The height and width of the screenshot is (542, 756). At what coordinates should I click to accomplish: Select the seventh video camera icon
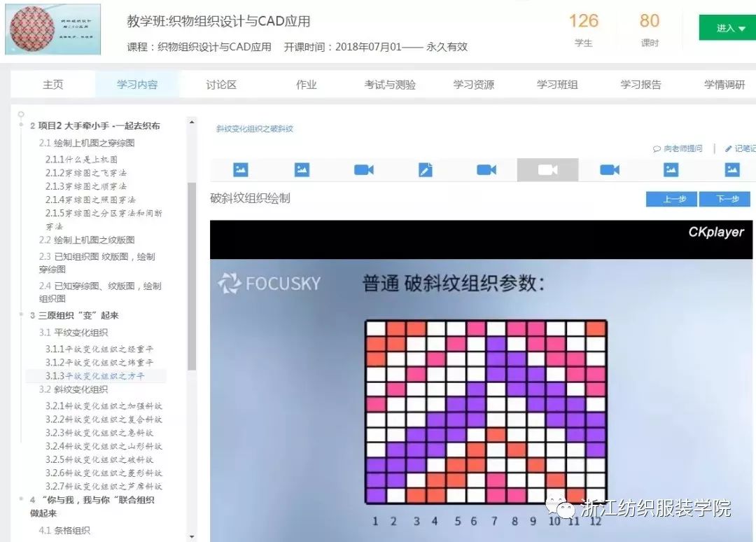pyautogui.click(x=608, y=169)
